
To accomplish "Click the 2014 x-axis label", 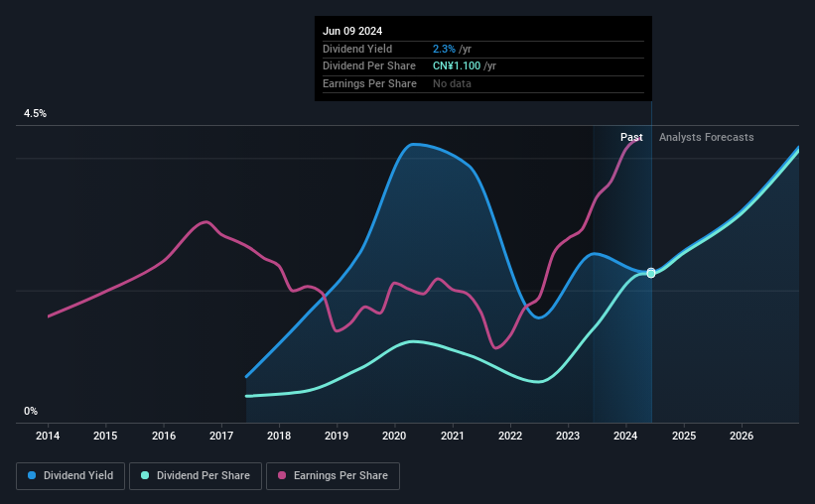I will [x=48, y=436].
